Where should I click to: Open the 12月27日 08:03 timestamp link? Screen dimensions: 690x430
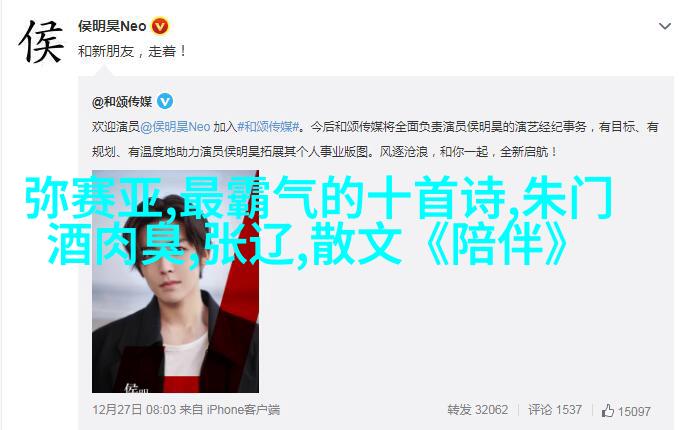click(134, 410)
